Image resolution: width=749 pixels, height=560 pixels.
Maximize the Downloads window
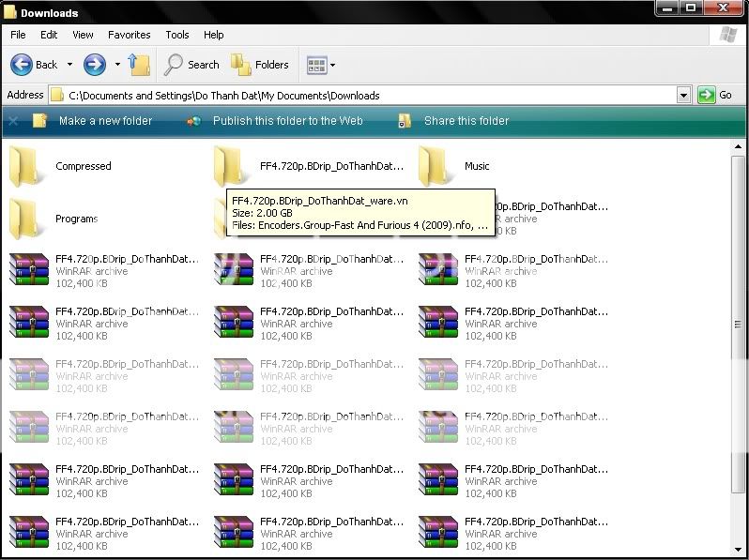point(691,8)
